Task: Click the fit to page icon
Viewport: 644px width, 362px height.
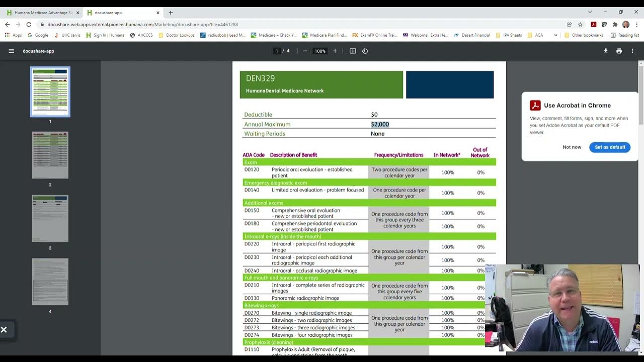Action: click(x=353, y=51)
